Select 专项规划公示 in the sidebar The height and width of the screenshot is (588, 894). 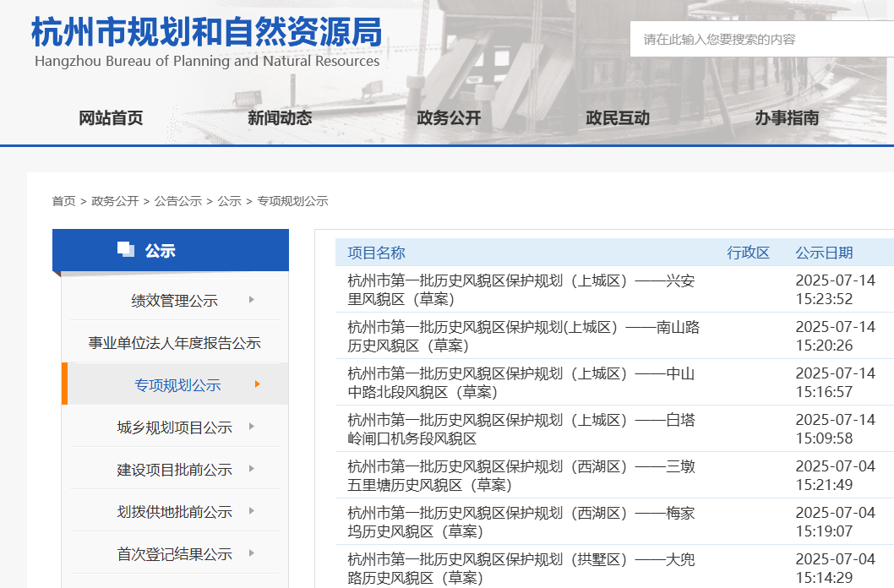[177, 384]
